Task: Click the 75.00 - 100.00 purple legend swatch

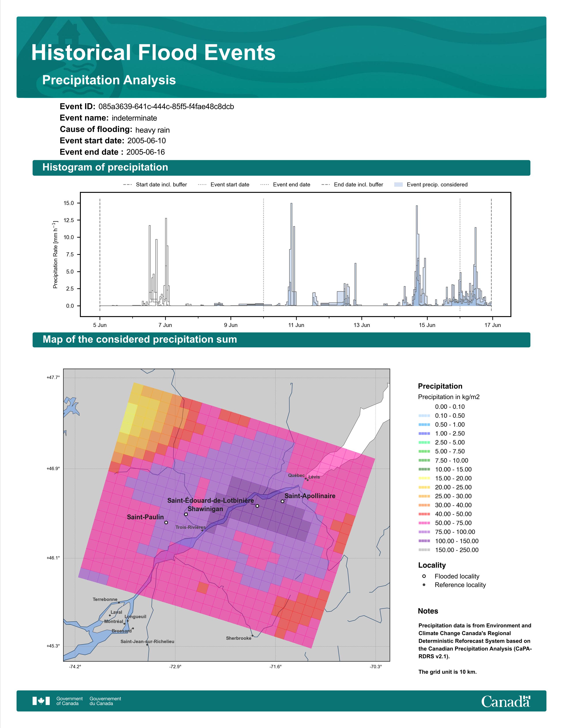Action: pyautogui.click(x=424, y=532)
